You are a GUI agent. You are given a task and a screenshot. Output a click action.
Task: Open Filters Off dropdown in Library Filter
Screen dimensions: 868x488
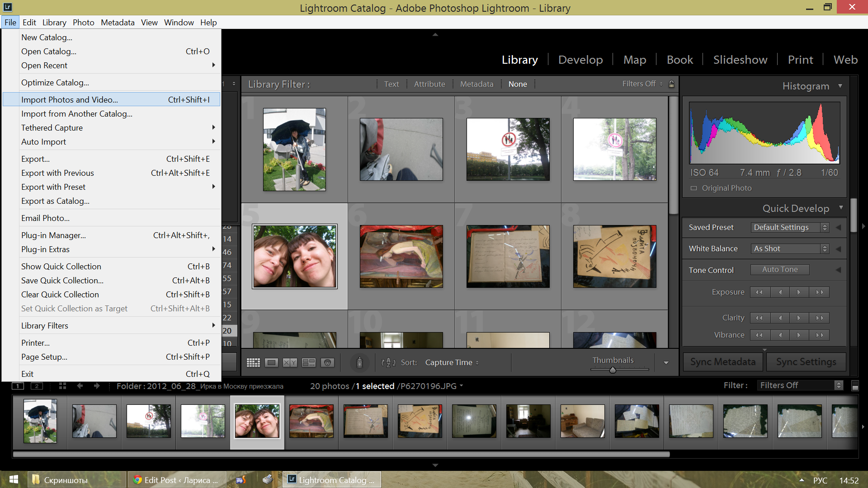click(642, 84)
